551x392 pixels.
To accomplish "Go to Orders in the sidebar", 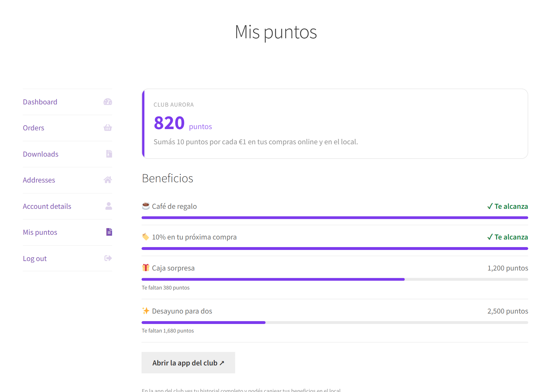I will tap(33, 128).
